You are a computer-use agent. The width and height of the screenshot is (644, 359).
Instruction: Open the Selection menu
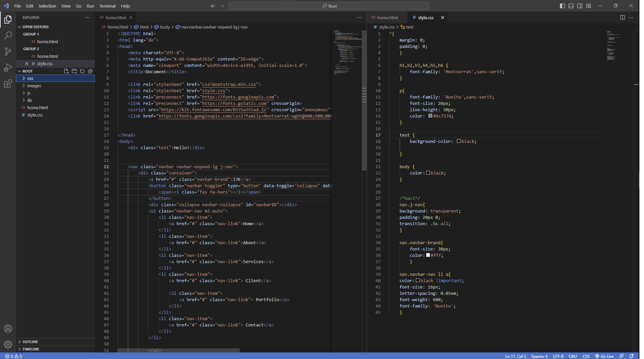47,6
